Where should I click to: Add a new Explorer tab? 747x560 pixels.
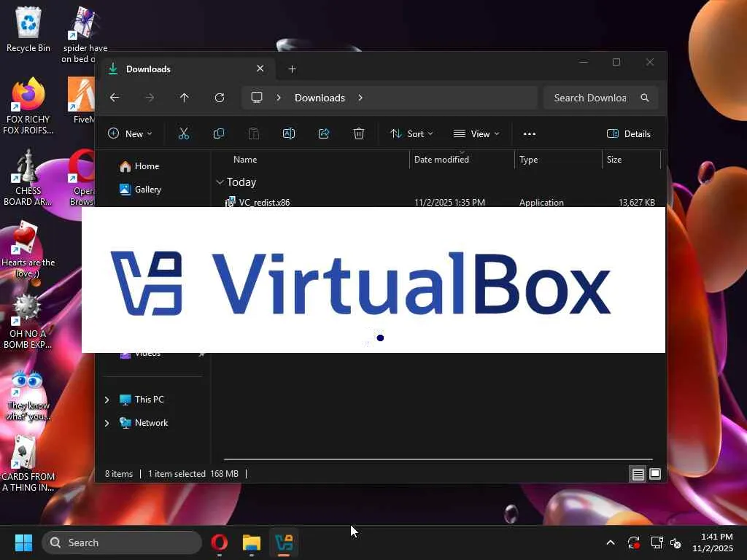pyautogui.click(x=292, y=69)
